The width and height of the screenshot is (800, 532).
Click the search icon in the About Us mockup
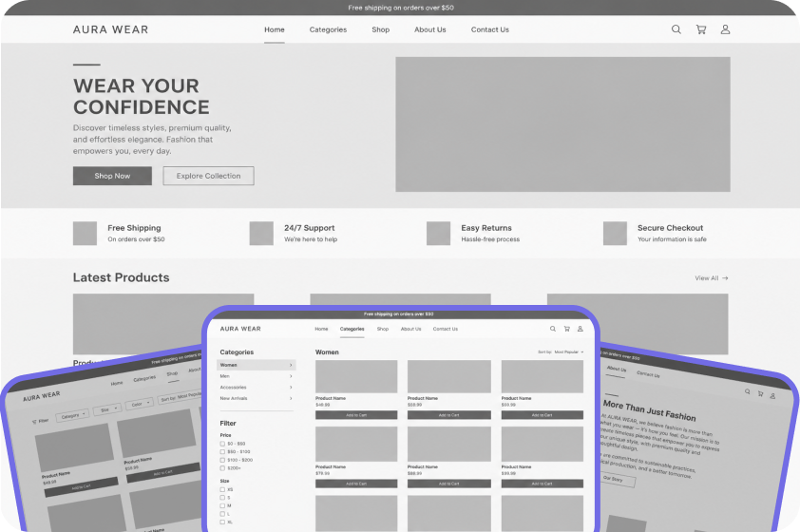pos(747,391)
